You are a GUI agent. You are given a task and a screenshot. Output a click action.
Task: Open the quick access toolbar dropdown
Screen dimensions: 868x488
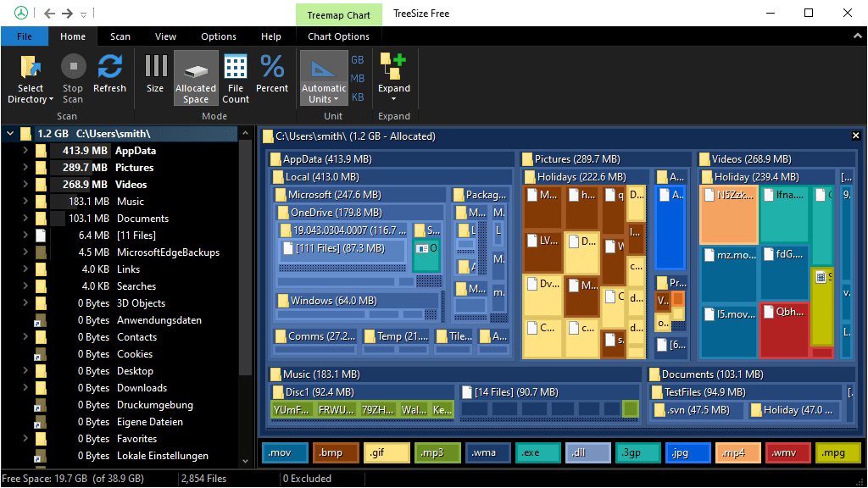84,14
